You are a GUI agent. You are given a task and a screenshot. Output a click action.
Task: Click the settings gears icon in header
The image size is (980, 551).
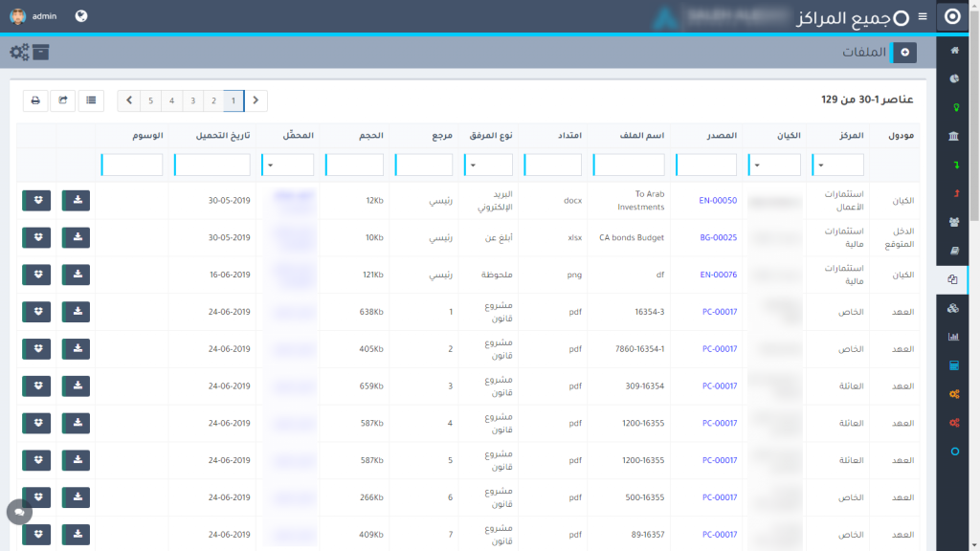pos(18,53)
